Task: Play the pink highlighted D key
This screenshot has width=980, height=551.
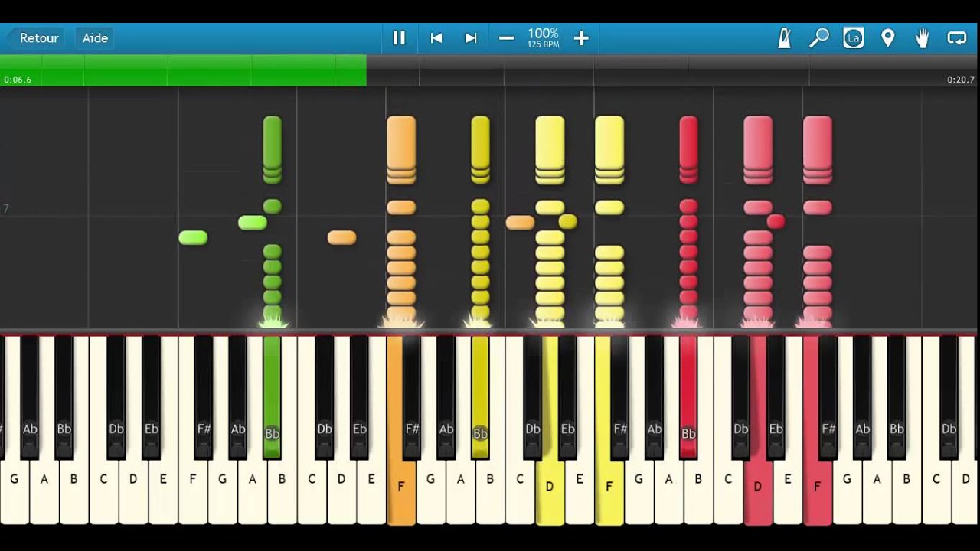Action: 757,485
